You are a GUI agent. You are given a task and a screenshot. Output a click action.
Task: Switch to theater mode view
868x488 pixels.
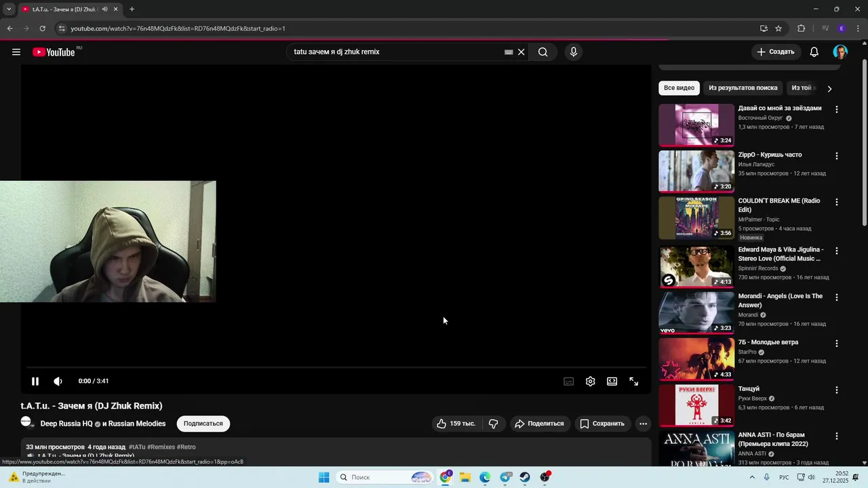click(x=612, y=382)
